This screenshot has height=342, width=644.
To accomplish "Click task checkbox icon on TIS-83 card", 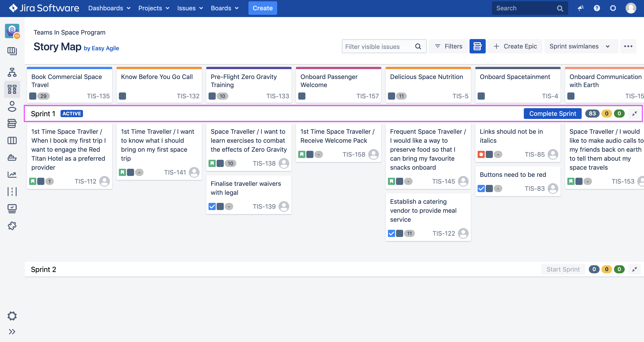I will (x=481, y=188).
